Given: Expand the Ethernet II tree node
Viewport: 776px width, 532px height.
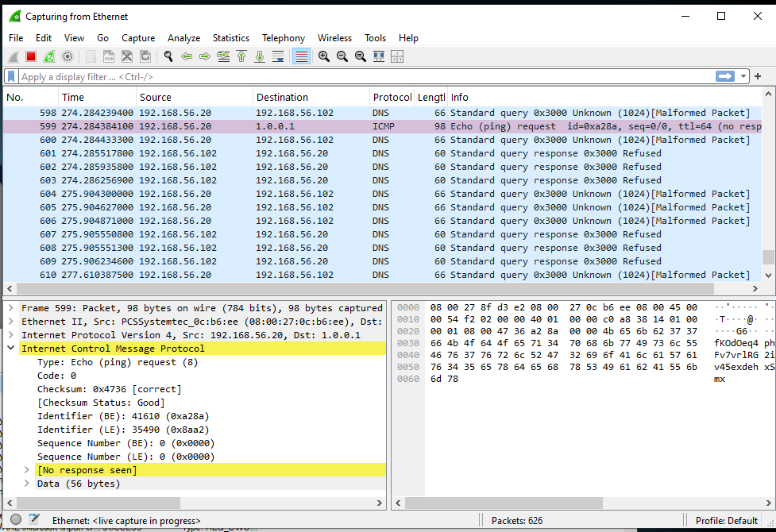Looking at the screenshot, I should click(x=11, y=322).
